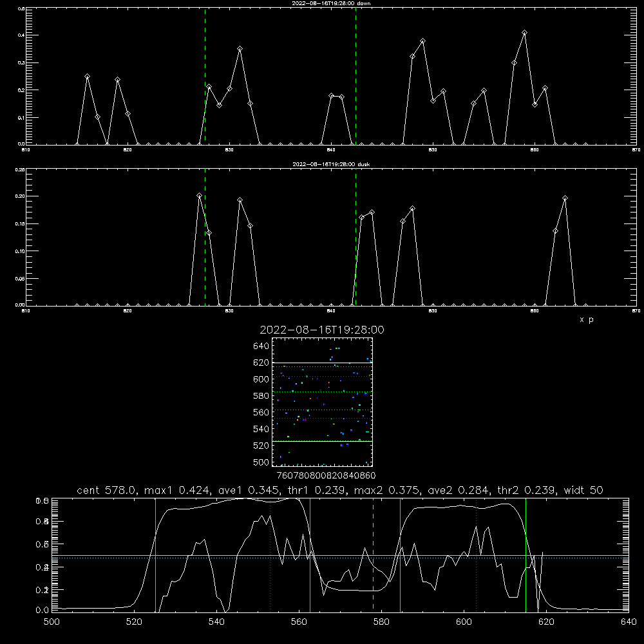Click bottom plot x-axis label '500'
The image size is (644, 644).
click(x=52, y=622)
